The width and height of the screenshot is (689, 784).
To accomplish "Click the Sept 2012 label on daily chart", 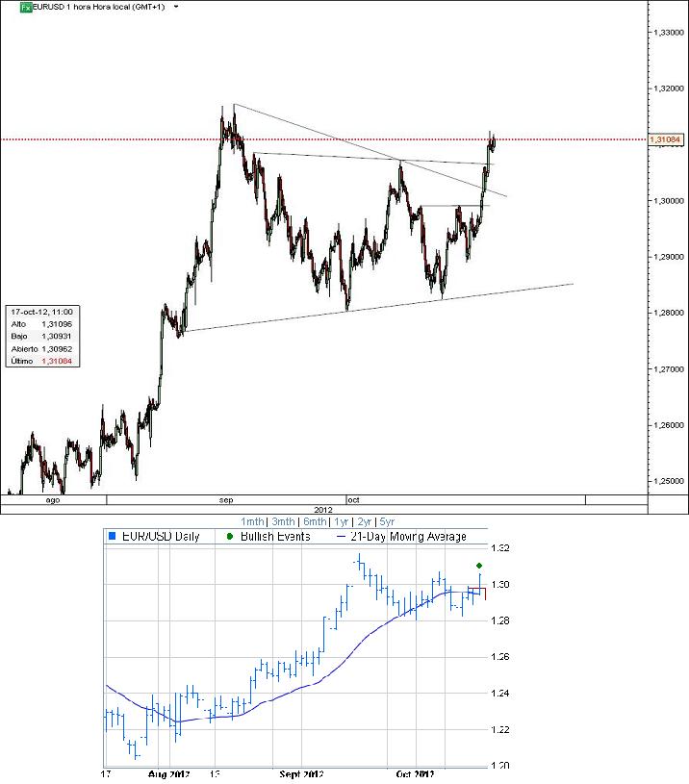I will click(x=301, y=774).
